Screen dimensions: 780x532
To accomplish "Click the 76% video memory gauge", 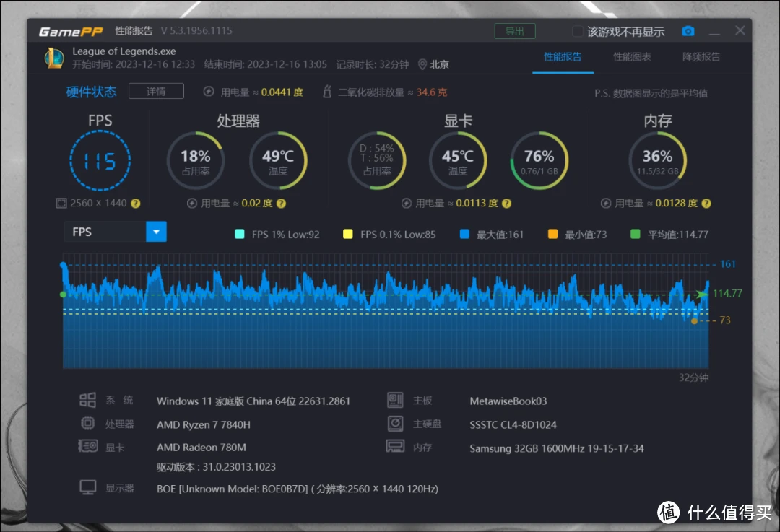I will (x=539, y=160).
